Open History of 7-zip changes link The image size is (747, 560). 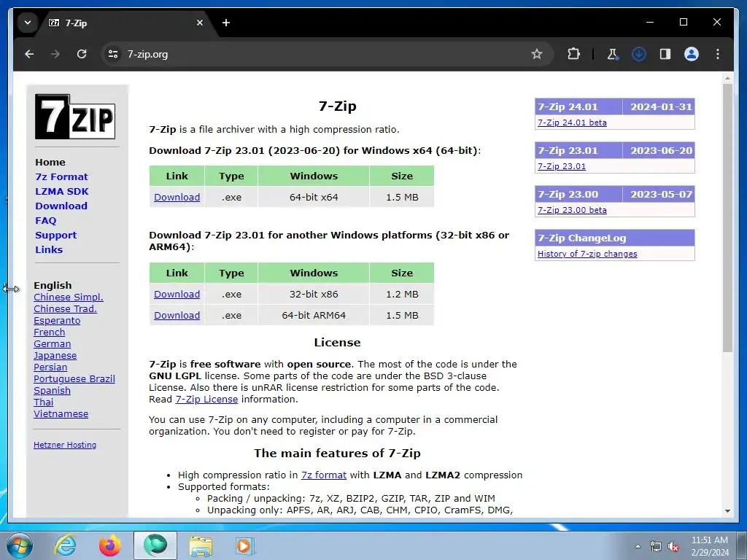[587, 254]
